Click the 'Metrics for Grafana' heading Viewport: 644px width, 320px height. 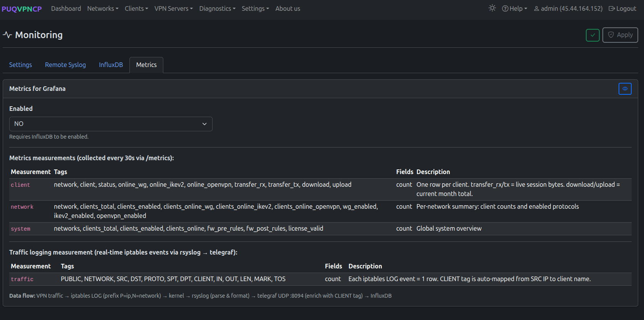(37, 89)
